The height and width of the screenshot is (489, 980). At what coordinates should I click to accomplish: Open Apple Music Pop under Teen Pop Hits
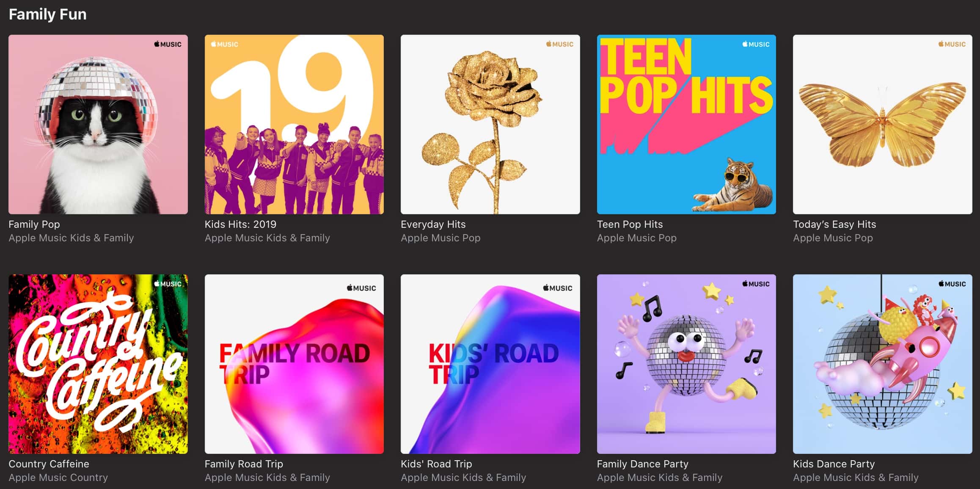(636, 238)
